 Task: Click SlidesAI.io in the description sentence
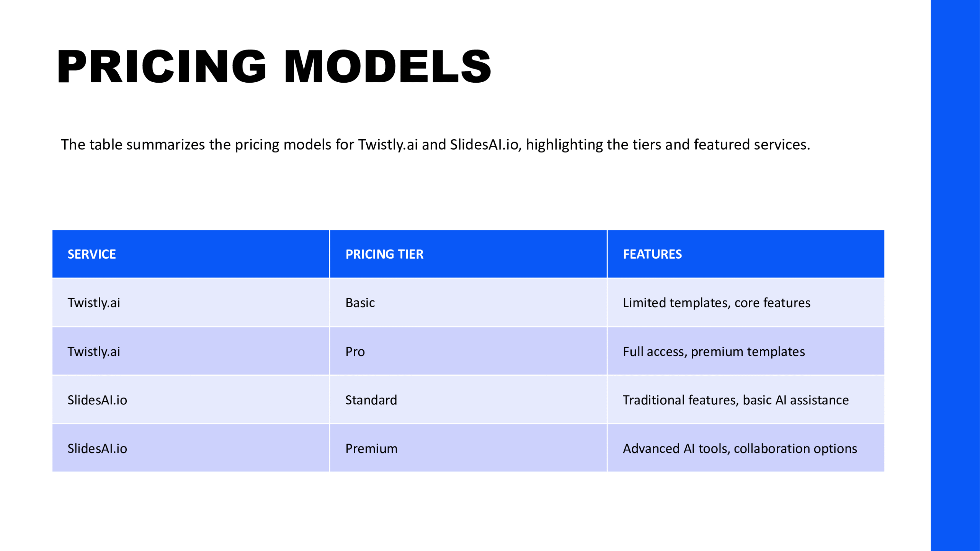pyautogui.click(x=484, y=145)
